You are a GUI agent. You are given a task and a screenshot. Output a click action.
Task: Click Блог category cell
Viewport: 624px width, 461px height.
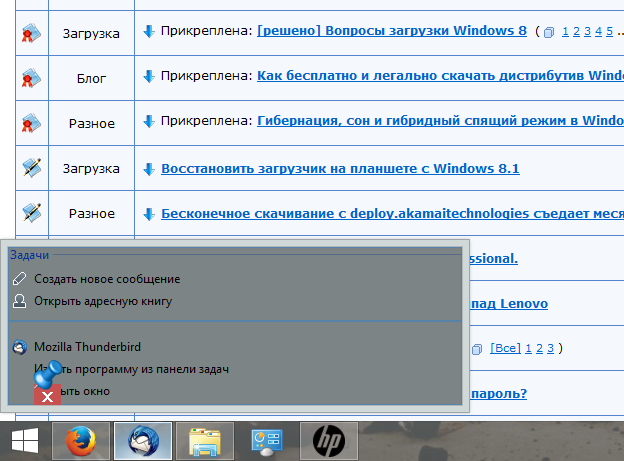(x=91, y=78)
